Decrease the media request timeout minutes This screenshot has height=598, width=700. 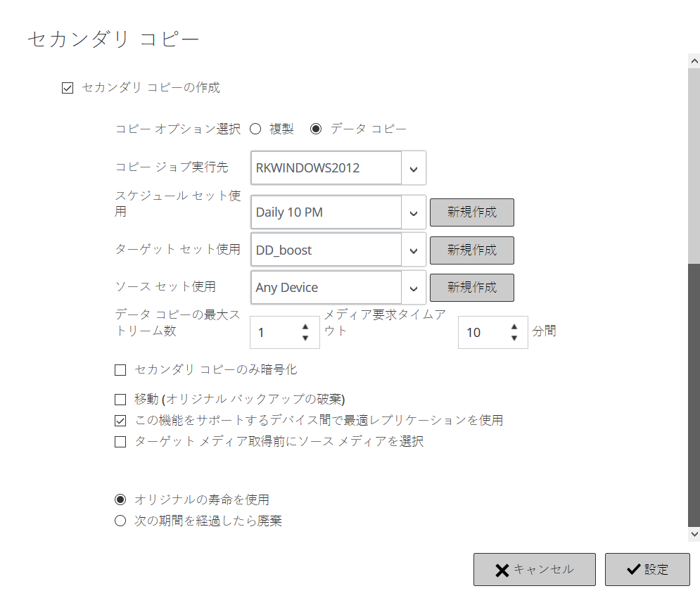pos(514,338)
